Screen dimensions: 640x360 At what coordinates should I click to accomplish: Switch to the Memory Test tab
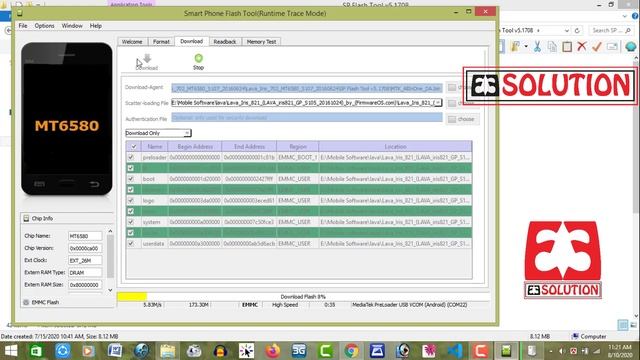tap(262, 42)
